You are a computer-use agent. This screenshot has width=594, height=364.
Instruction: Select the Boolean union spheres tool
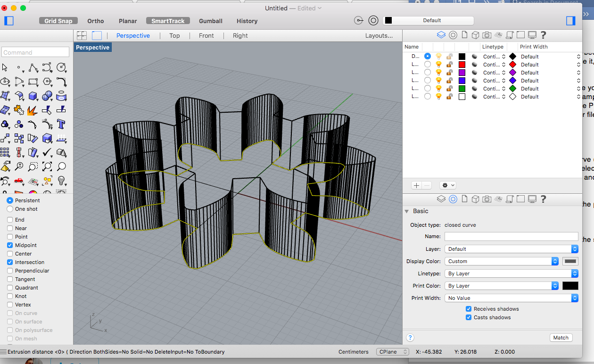pos(47,96)
